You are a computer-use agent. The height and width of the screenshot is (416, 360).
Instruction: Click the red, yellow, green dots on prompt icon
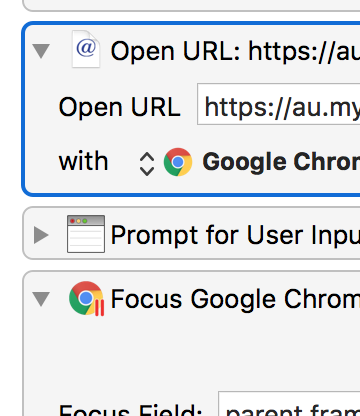pos(78,221)
